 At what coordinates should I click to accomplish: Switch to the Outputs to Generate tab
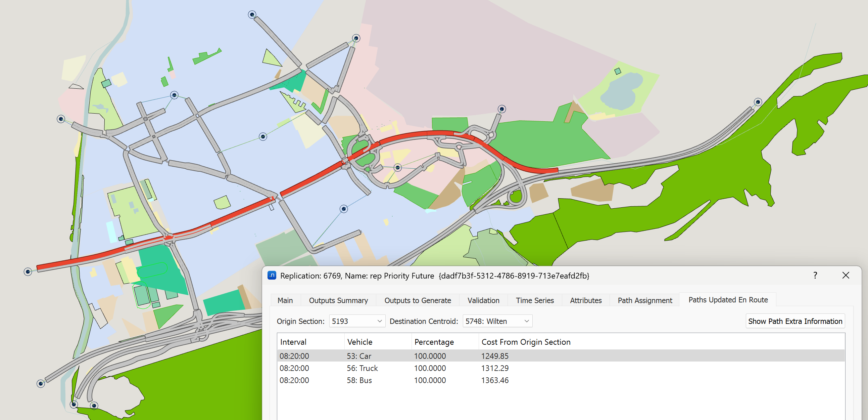point(418,300)
